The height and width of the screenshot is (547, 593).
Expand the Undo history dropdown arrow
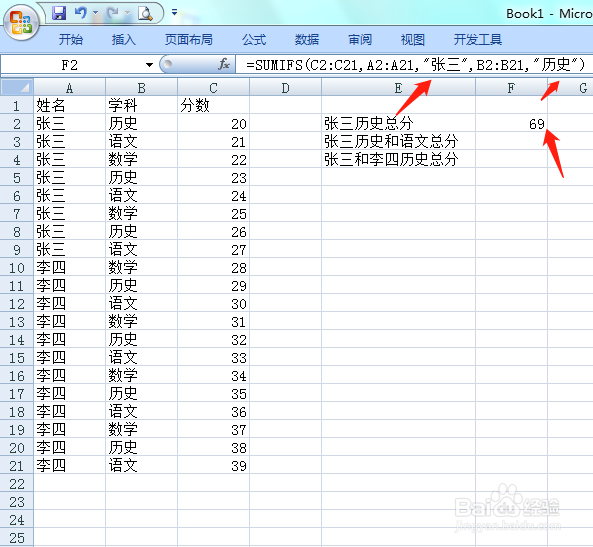pyautogui.click(x=95, y=13)
